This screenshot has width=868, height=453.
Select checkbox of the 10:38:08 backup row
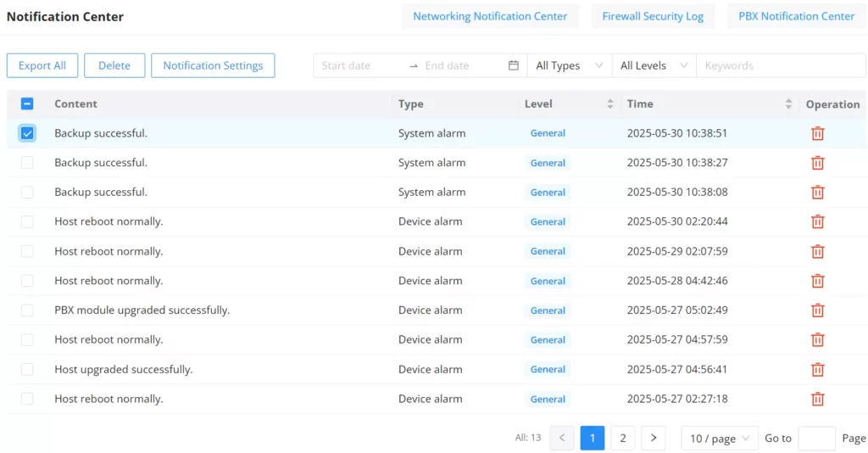pos(27,193)
